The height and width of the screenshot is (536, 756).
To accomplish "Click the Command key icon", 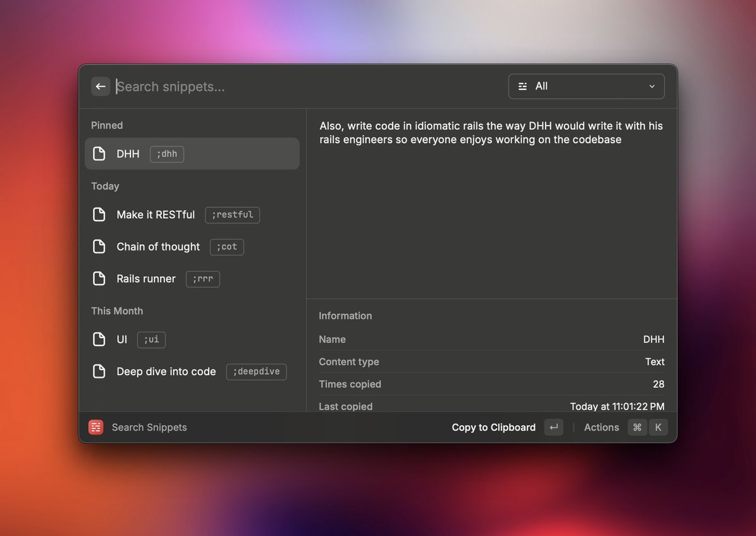I will (637, 427).
